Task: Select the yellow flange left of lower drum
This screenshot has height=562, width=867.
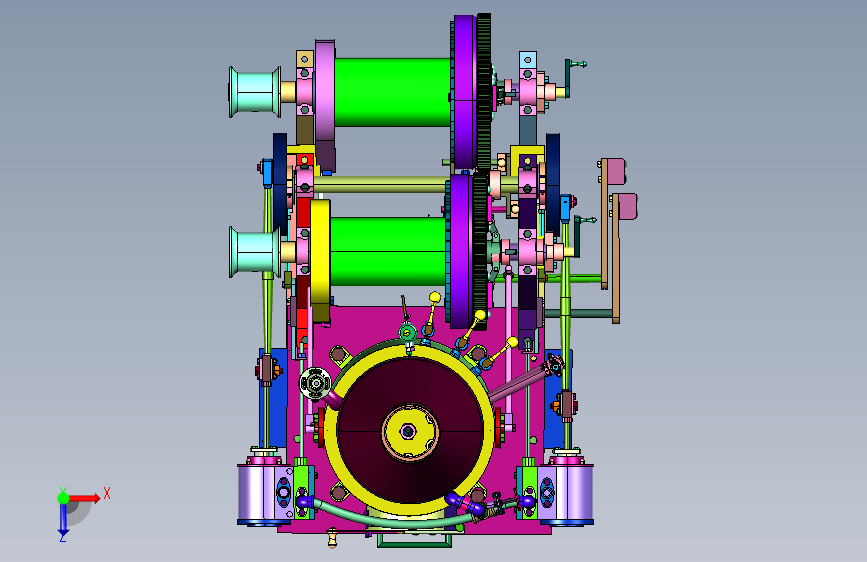Action: click(x=320, y=252)
